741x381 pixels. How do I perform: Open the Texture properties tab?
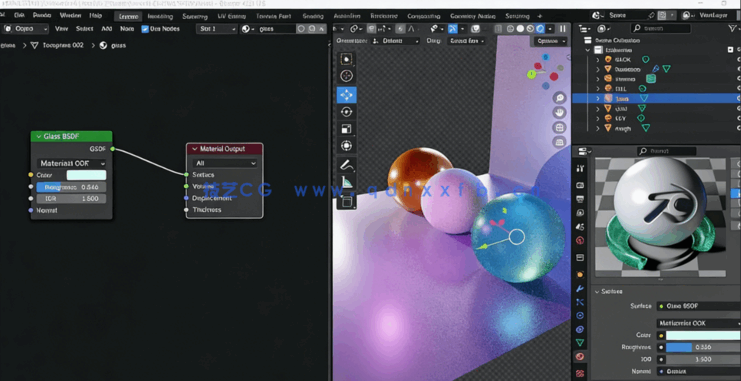tap(580, 373)
